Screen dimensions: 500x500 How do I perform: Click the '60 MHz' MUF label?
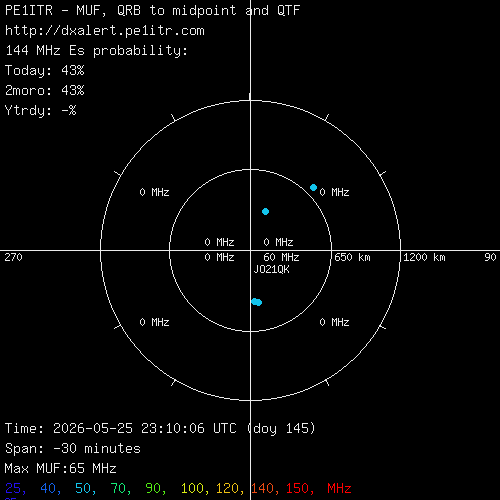[x=281, y=257]
